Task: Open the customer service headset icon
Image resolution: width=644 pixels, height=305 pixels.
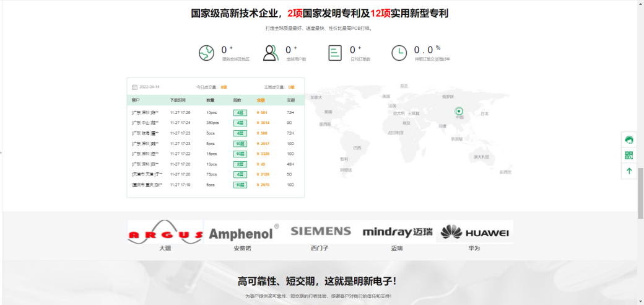Action: coord(629,140)
